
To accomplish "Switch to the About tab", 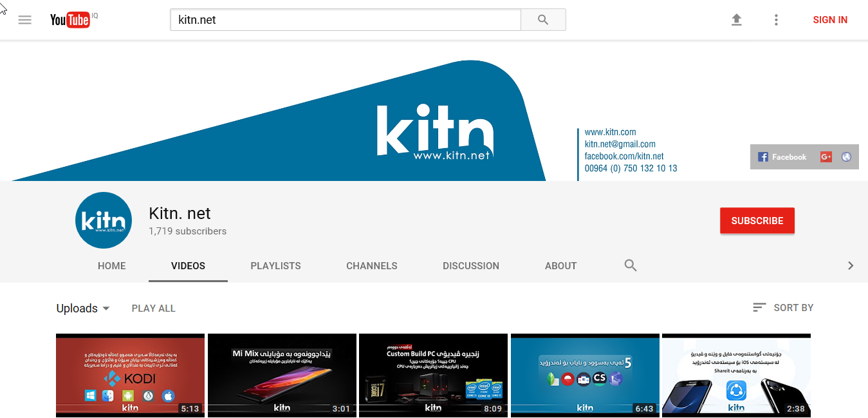I will 560,265.
